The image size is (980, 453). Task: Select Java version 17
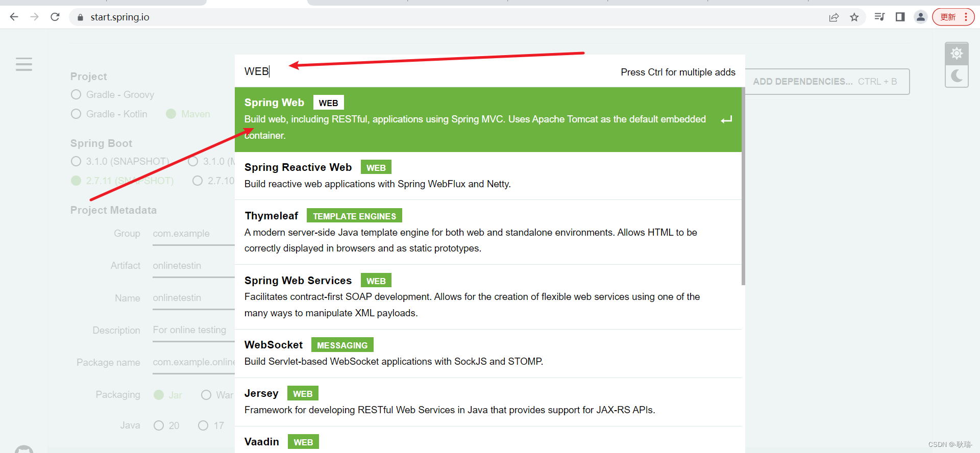[x=211, y=426]
